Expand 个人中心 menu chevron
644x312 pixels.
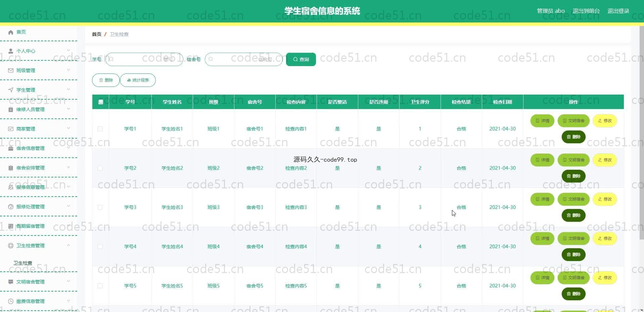point(68,51)
